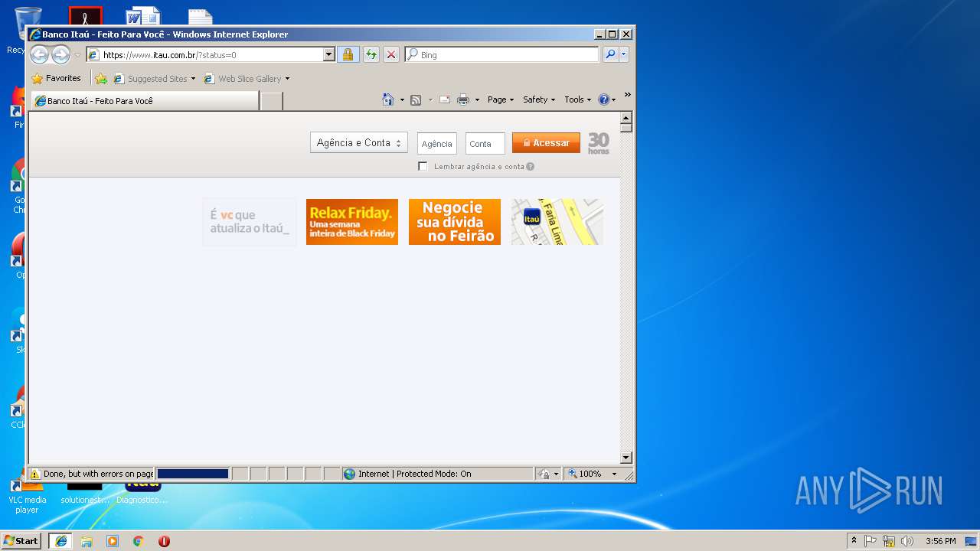This screenshot has height=551, width=980.
Task: Select the Banco Itaú browser tab
Action: 145,100
